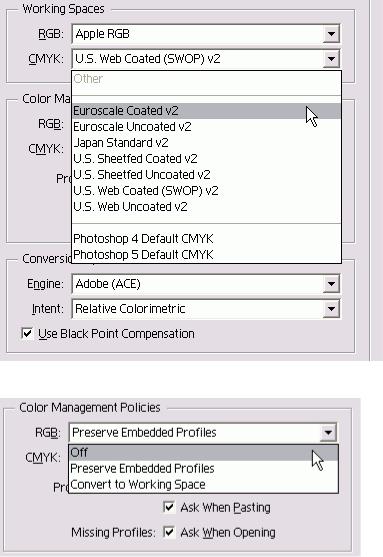Uncheck Missing Profiles Ask When Opening
The width and height of the screenshot is (383, 557).
point(169,532)
